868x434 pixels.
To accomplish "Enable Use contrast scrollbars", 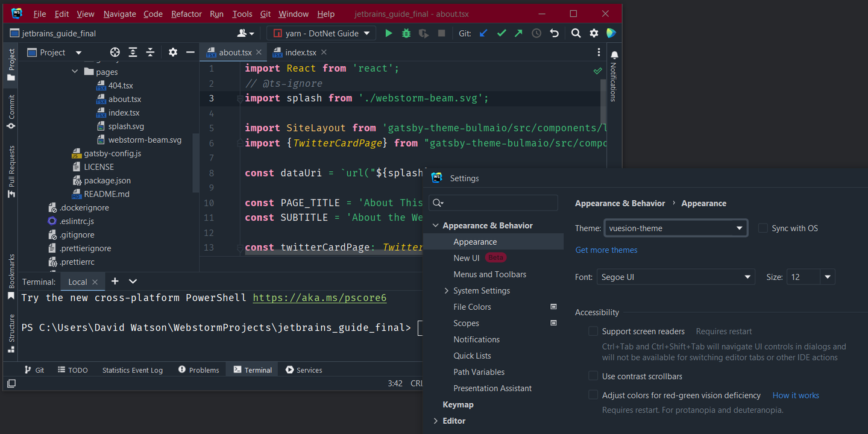I will point(593,376).
